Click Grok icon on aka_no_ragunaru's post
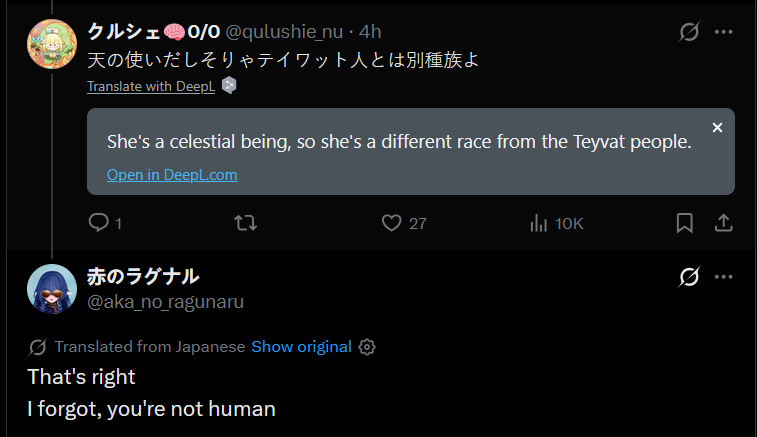This screenshot has width=757, height=437. click(689, 277)
